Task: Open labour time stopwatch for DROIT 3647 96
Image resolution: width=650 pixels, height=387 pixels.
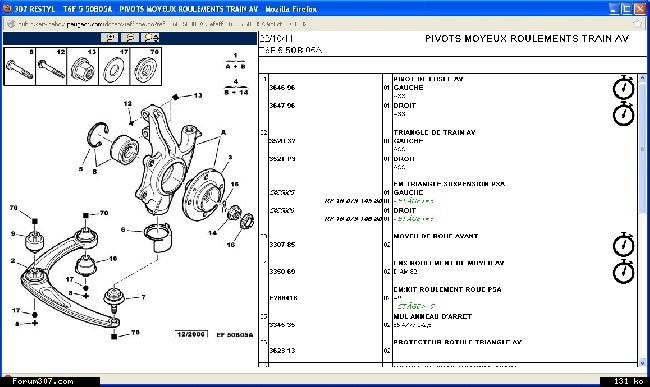Action: pyautogui.click(x=623, y=114)
